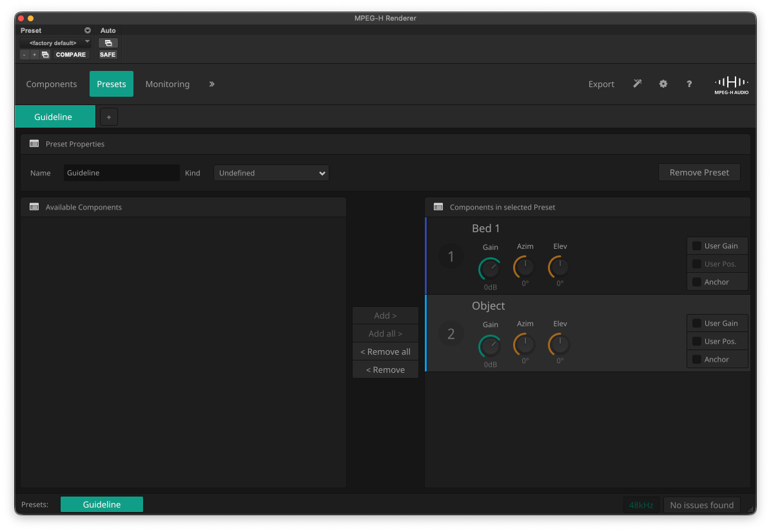The width and height of the screenshot is (771, 532).
Task: Click the Object Elev knob
Action: coord(560,344)
